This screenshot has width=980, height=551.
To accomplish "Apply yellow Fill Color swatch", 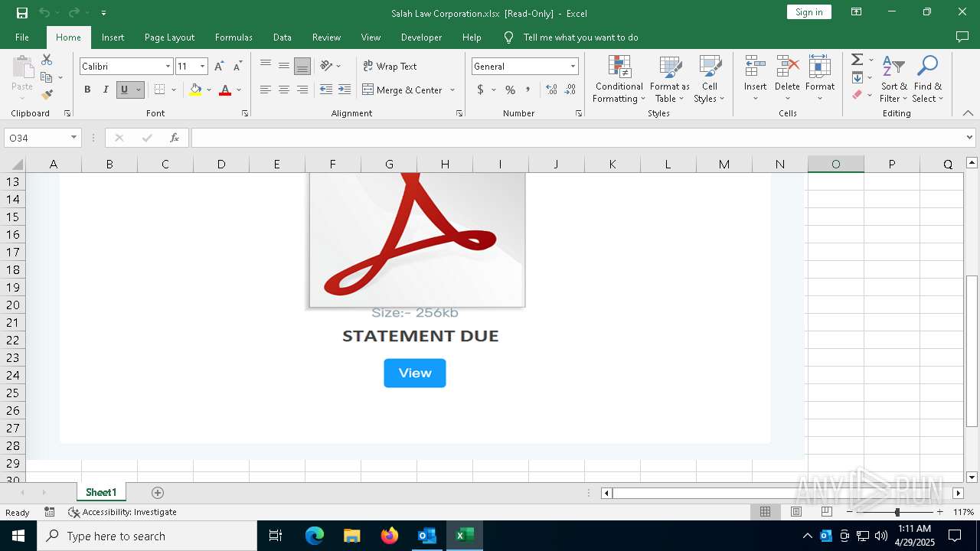I will pyautogui.click(x=195, y=90).
